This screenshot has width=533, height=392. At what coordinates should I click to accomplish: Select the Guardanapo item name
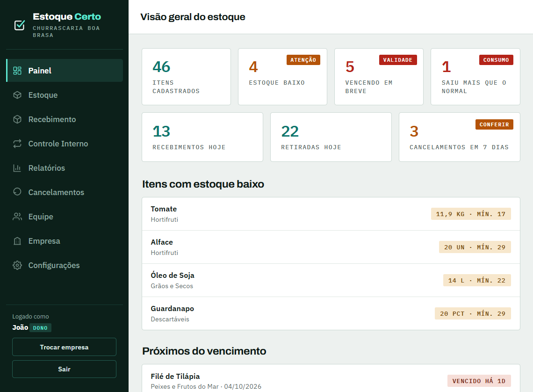point(173,308)
